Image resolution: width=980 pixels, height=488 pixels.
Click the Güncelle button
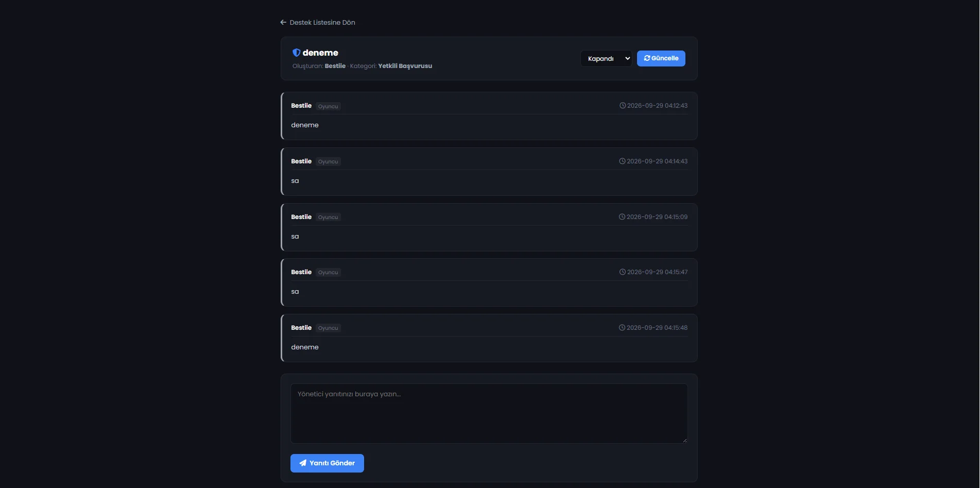(661, 58)
